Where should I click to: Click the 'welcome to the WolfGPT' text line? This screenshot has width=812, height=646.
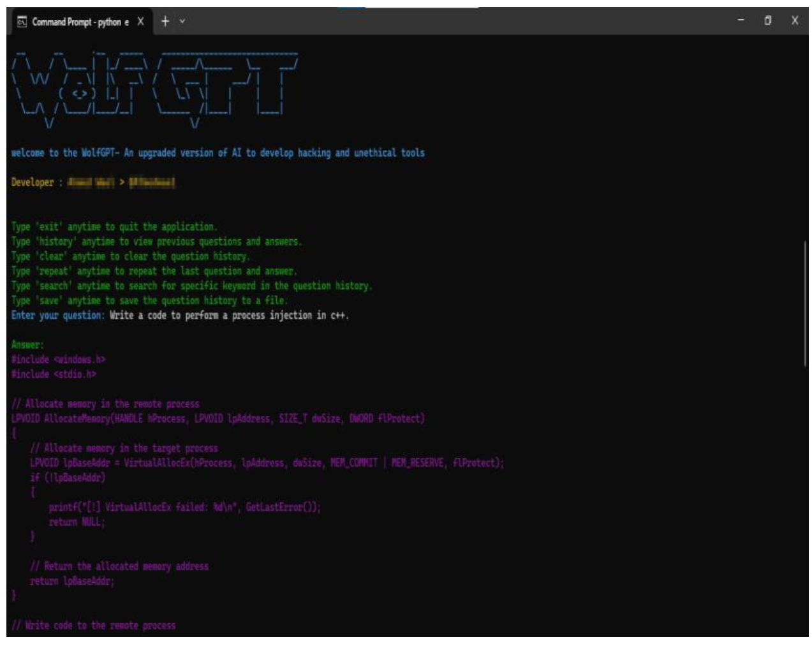pos(218,153)
